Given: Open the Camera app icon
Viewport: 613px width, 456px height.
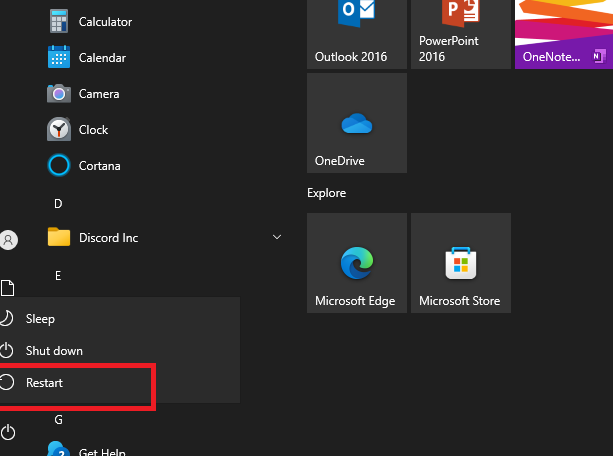Looking at the screenshot, I should click(59, 94).
